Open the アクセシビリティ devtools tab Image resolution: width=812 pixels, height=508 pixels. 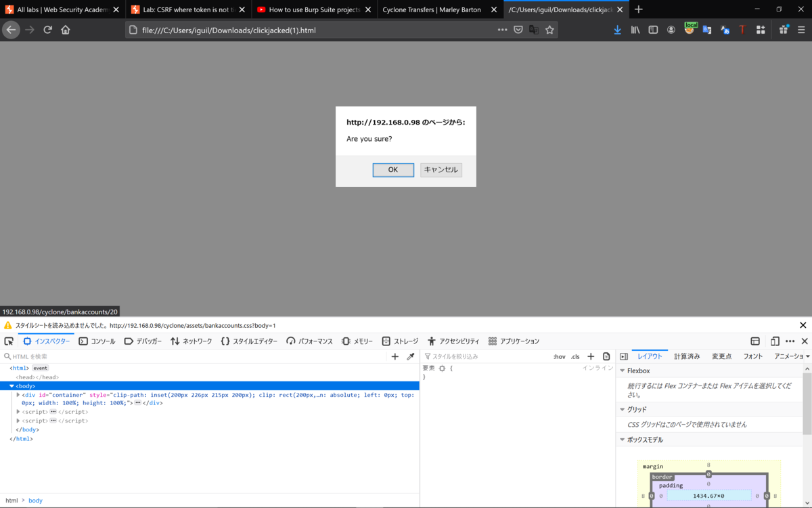click(453, 341)
